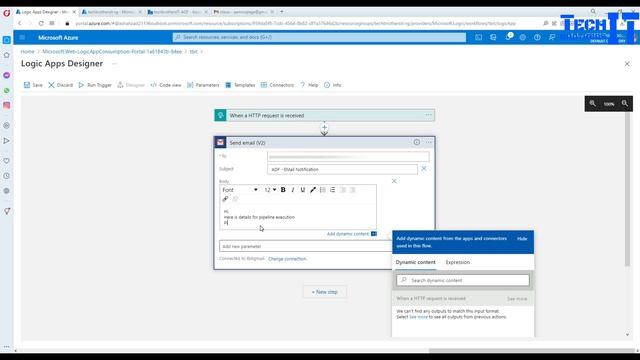Open Send email action info icon
The height and width of the screenshot is (360, 640).
[x=416, y=142]
